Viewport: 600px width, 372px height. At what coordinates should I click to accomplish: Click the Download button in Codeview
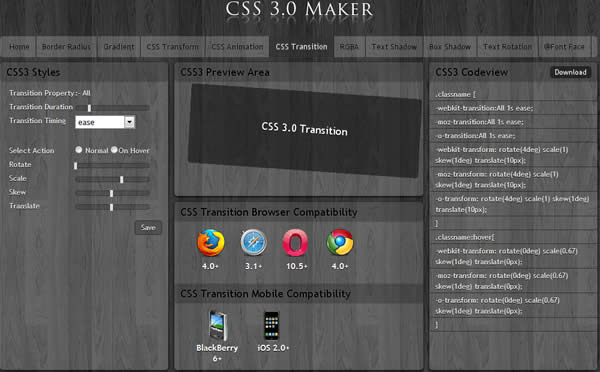point(571,72)
